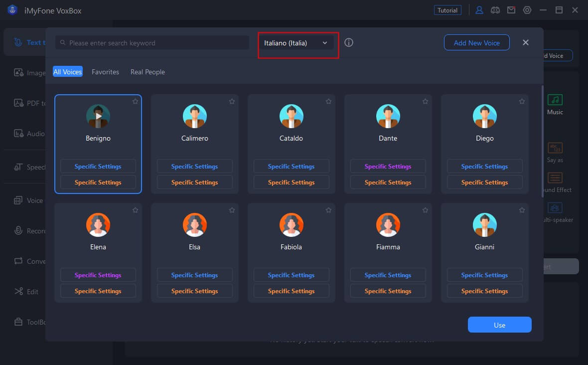Click Benigno's blue Specific Settings button
The height and width of the screenshot is (365, 588).
point(98,166)
